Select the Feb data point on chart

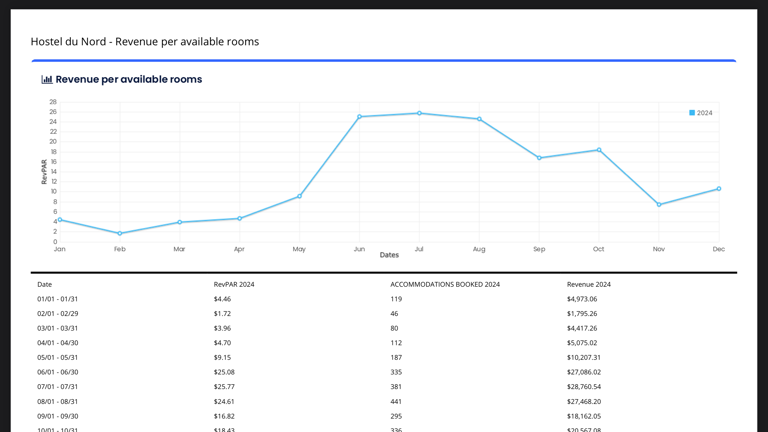pos(120,234)
